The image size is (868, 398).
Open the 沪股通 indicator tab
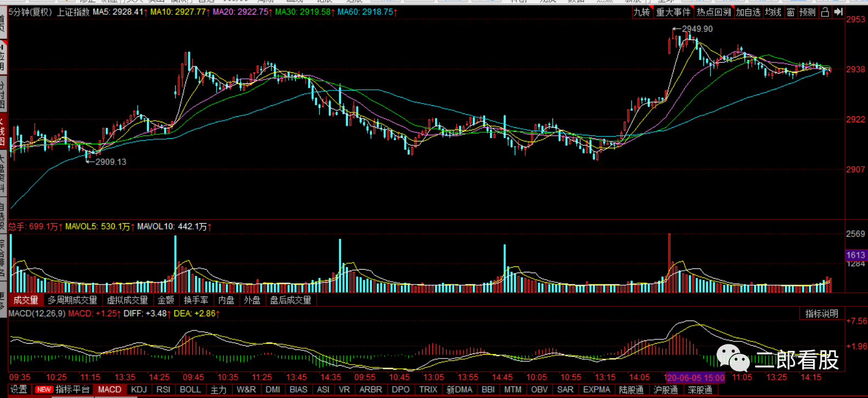point(666,389)
